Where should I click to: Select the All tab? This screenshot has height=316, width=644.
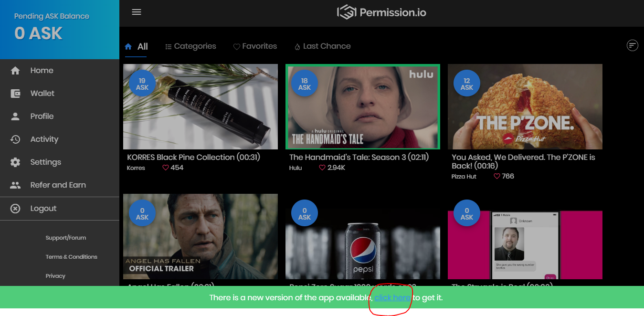click(136, 46)
